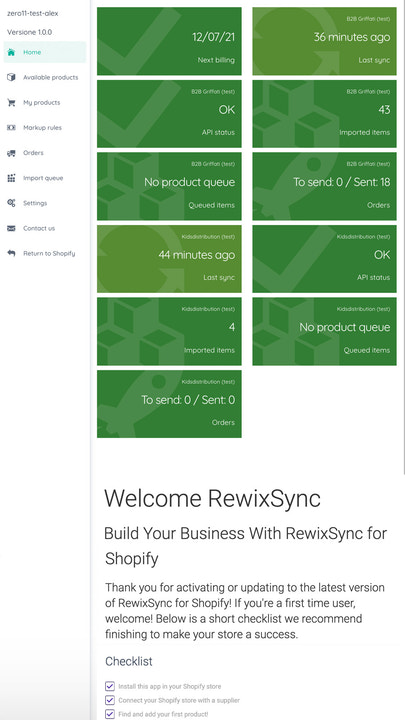Click the Next billing 12/07/21 card
Viewport: 405px width, 720px height.
pyautogui.click(x=169, y=41)
